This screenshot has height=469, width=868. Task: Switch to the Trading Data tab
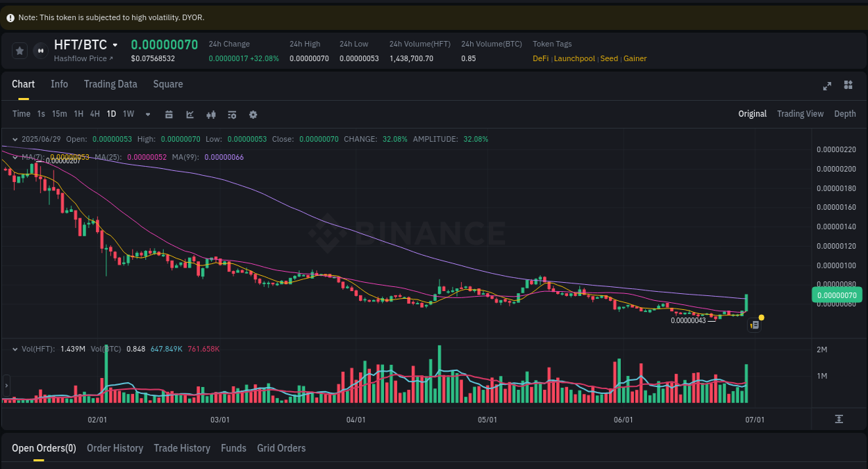pyautogui.click(x=110, y=84)
